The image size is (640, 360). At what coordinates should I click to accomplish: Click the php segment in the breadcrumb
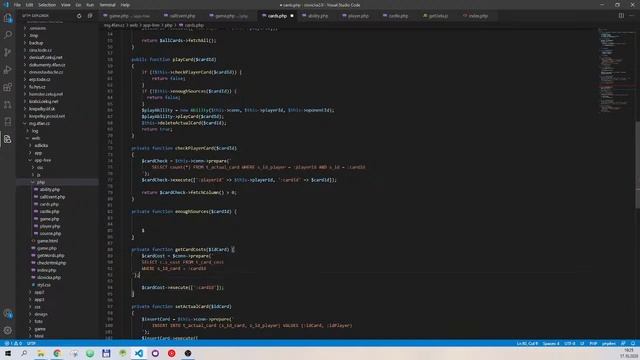coord(168,25)
